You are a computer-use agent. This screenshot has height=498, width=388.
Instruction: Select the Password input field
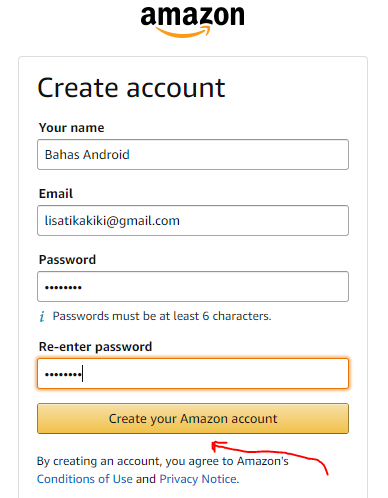coord(193,286)
